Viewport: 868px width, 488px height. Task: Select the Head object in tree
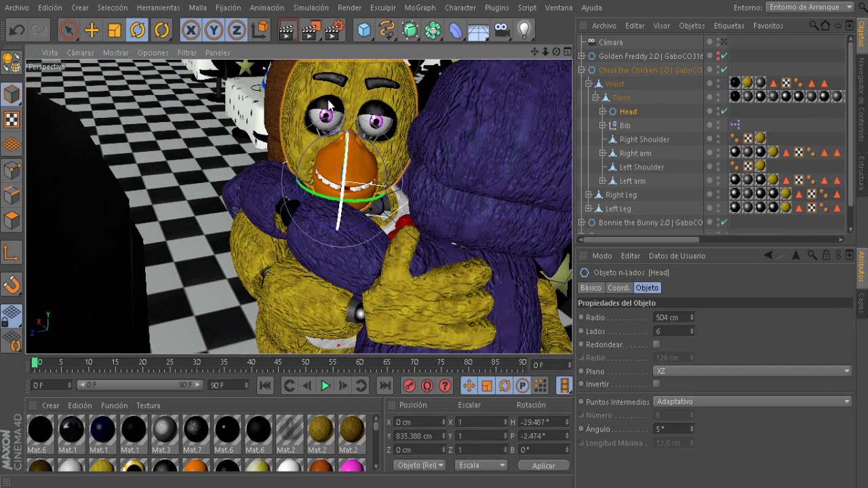tap(628, 111)
